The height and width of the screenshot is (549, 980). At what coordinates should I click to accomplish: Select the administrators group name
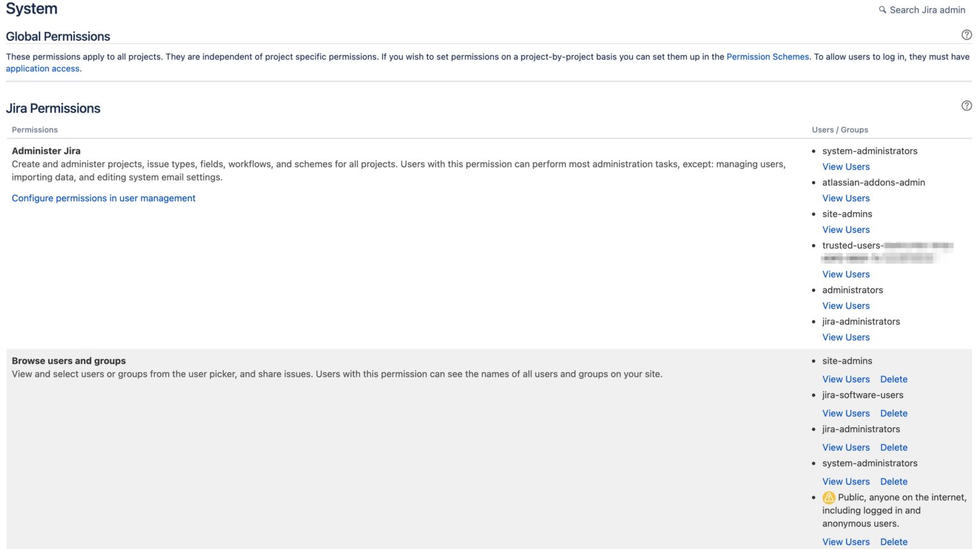tap(852, 290)
